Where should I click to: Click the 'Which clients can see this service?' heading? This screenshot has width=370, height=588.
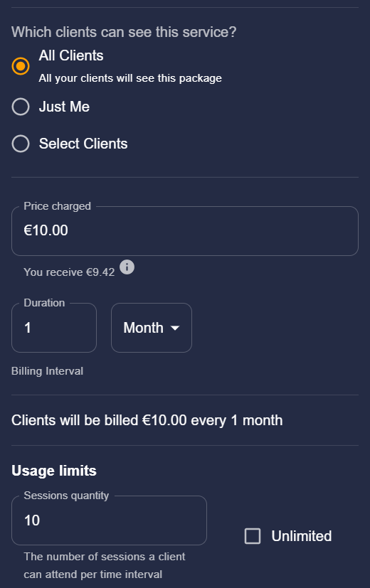(x=124, y=32)
